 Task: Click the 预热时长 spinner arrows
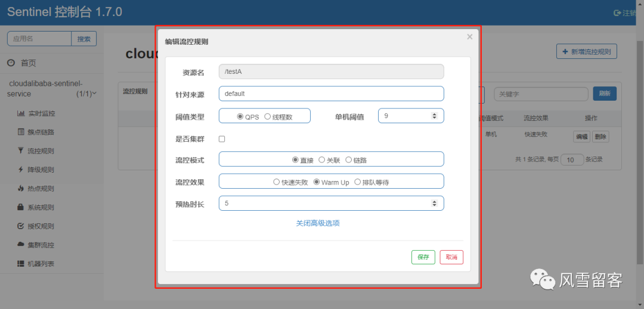[435, 203]
